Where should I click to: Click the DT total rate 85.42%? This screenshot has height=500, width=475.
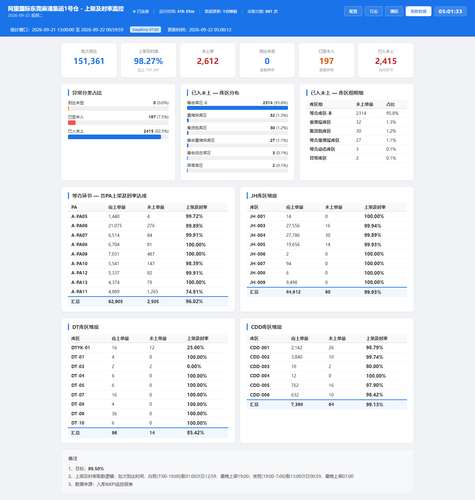[195, 433]
